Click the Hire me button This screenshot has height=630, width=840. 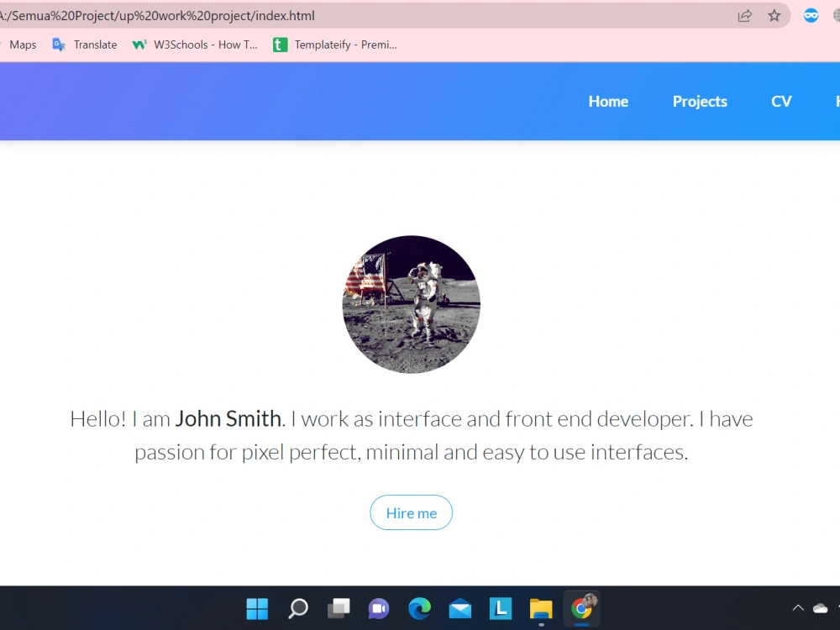(x=412, y=512)
